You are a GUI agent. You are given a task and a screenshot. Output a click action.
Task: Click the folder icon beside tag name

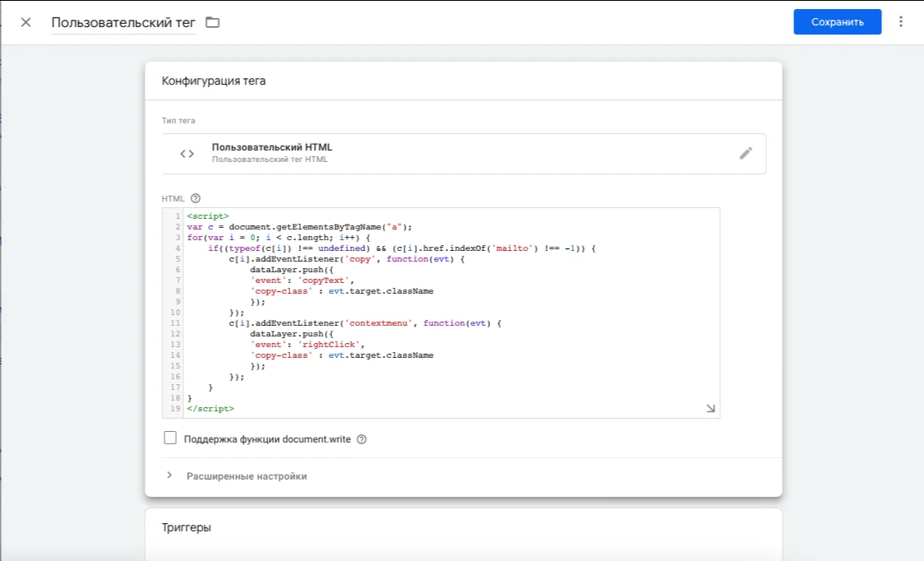(213, 22)
